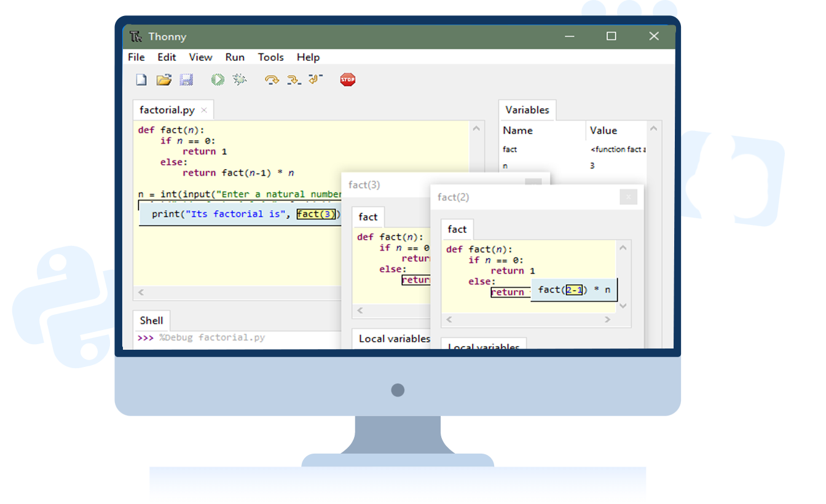826x504 pixels.
Task: Click the Step out debug icon
Action: tap(316, 80)
